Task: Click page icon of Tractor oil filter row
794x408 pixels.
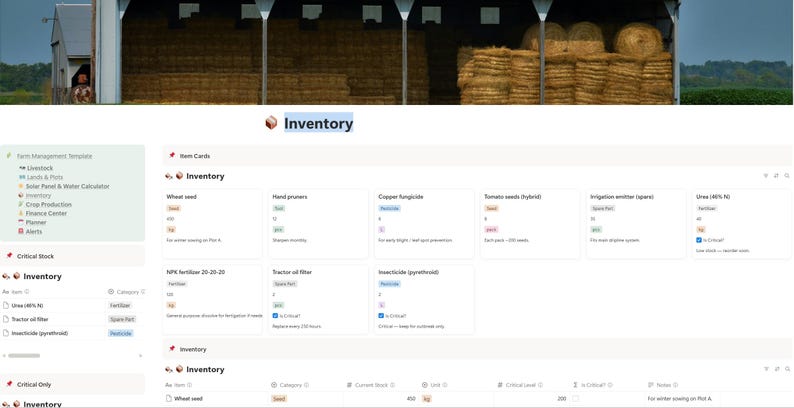Action: [x=6, y=319]
